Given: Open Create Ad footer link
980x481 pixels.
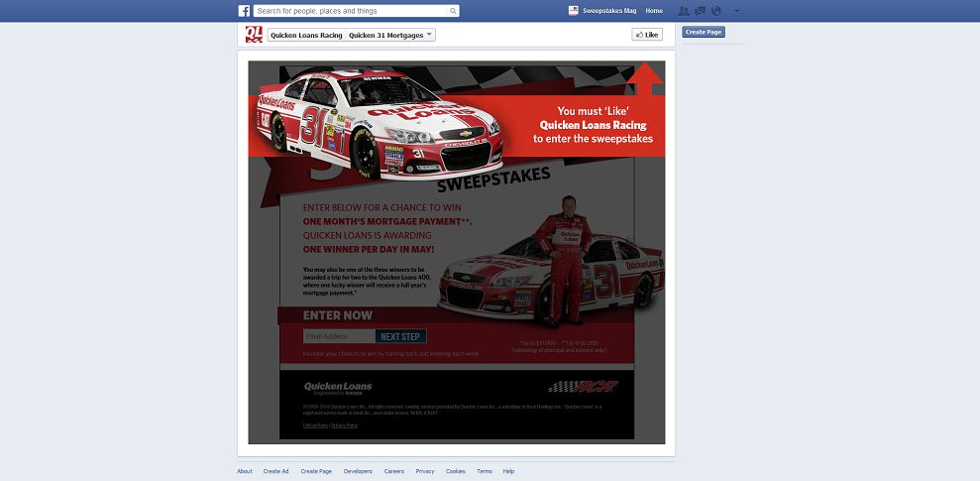Looking at the screenshot, I should coord(275,472).
